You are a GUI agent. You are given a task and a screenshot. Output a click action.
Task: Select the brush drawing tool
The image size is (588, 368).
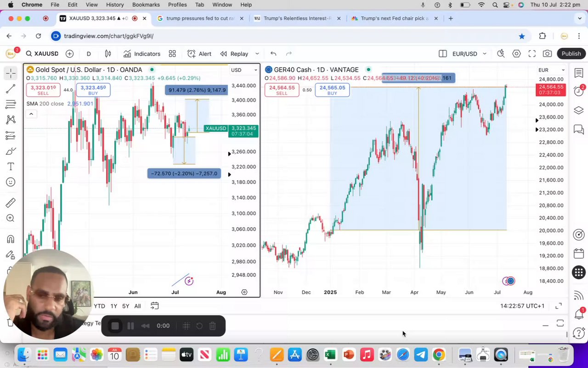coord(11,151)
